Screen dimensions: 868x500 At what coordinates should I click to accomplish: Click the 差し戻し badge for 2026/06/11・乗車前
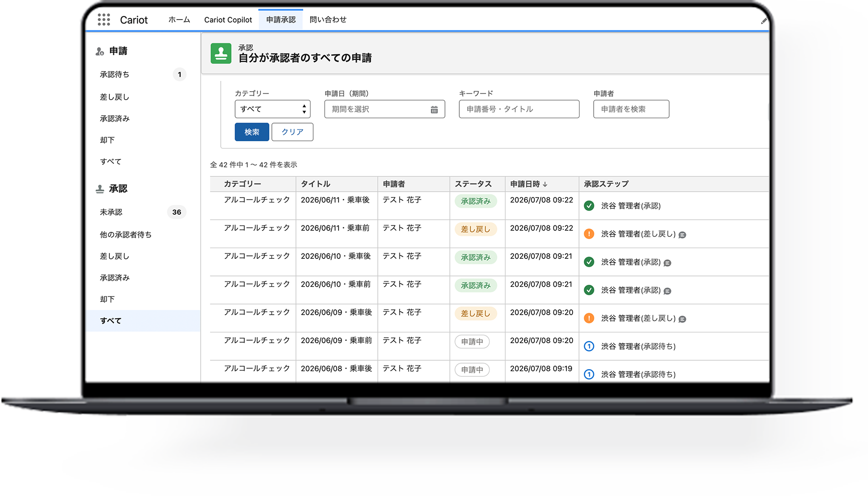(x=475, y=229)
